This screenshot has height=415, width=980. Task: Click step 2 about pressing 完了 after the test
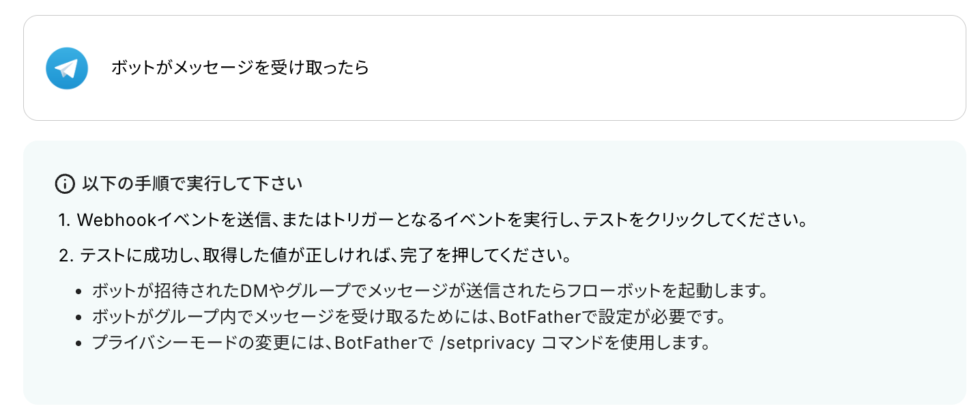(314, 257)
